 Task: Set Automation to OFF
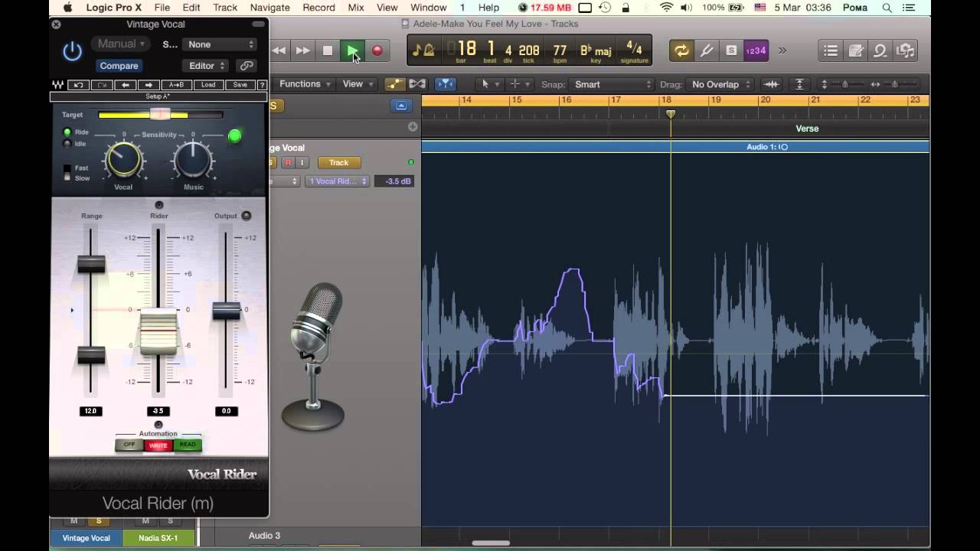click(x=129, y=445)
